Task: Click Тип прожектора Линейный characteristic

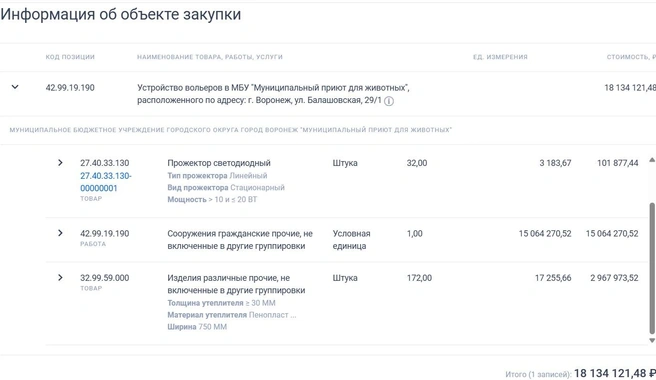Action: [x=217, y=175]
